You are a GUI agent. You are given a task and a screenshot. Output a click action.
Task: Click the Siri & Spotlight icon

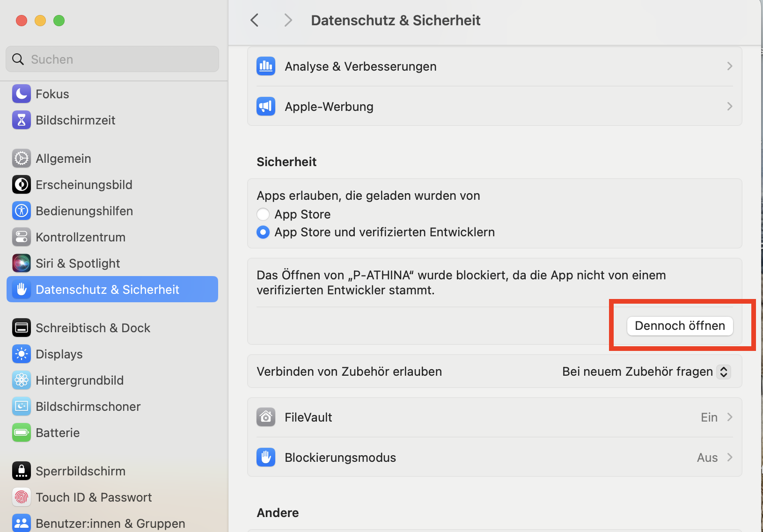tap(22, 263)
